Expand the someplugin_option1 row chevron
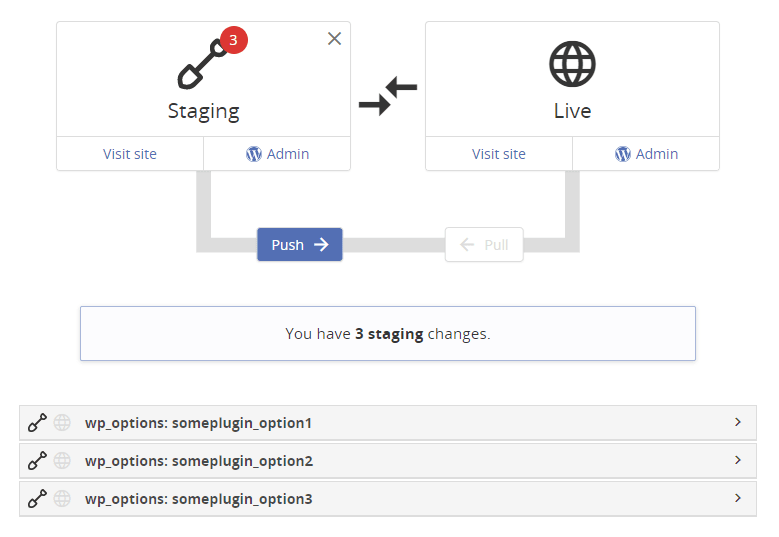Screen dimensions: 779x537 pyautogui.click(x=738, y=422)
